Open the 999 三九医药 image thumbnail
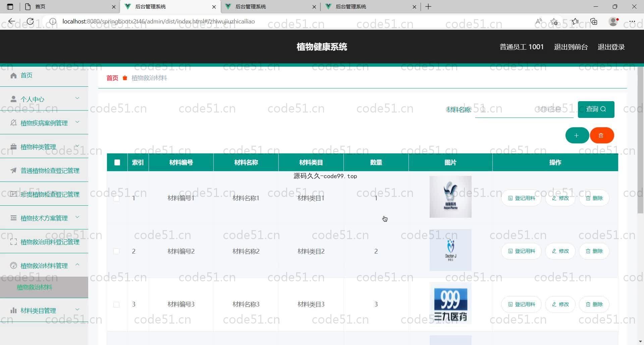The image size is (644, 345). [x=450, y=303]
